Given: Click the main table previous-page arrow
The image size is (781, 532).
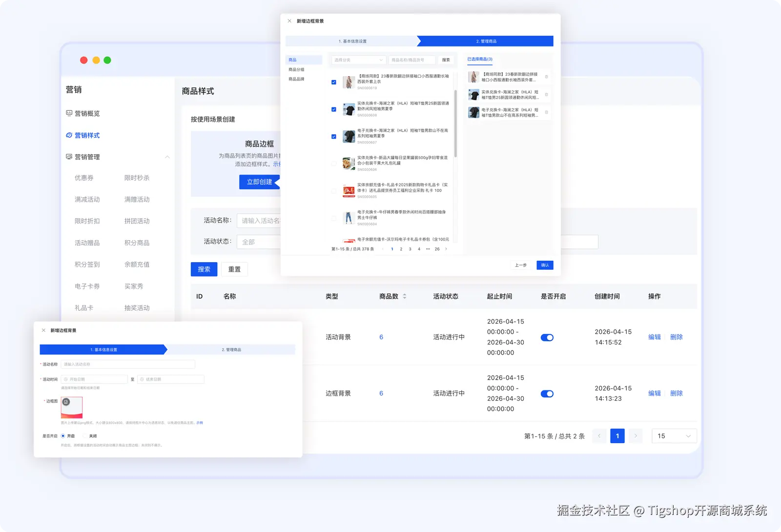Looking at the screenshot, I should click(599, 436).
